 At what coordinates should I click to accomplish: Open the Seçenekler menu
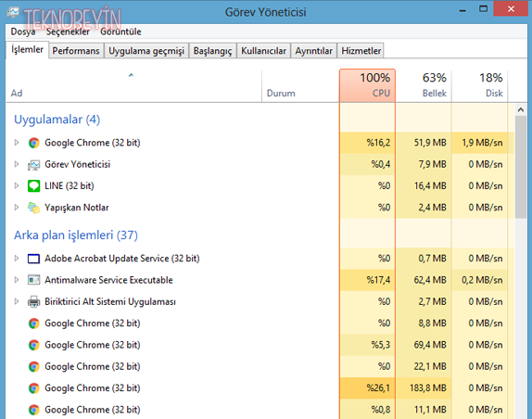point(68,32)
